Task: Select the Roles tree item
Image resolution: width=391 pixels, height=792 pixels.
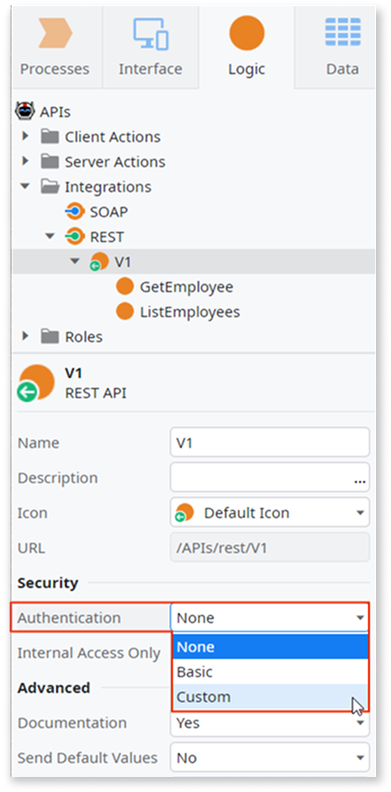Action: coord(84,337)
